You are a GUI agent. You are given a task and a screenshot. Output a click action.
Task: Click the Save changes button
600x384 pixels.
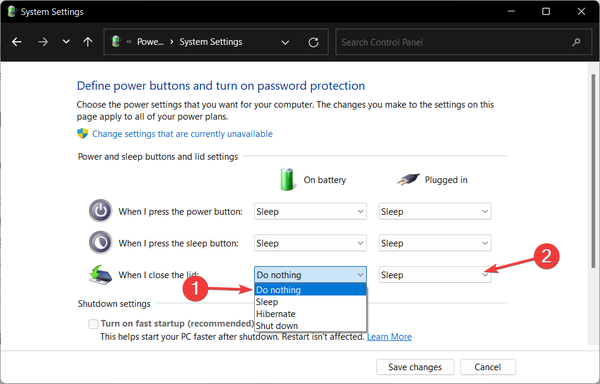(415, 367)
